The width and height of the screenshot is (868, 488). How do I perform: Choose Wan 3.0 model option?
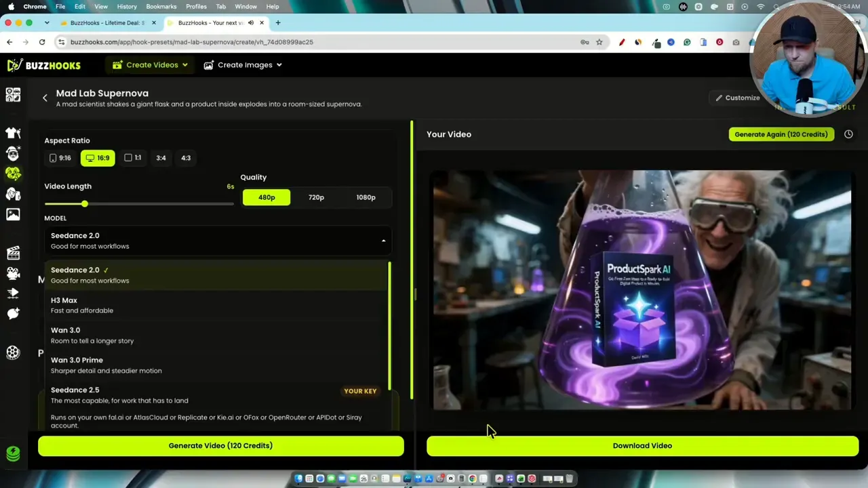point(217,335)
